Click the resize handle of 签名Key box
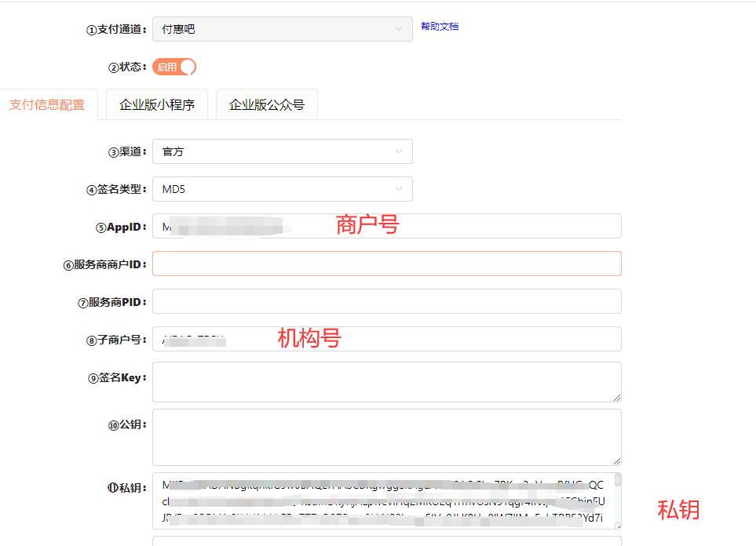Image resolution: width=756 pixels, height=546 pixels. (617, 398)
